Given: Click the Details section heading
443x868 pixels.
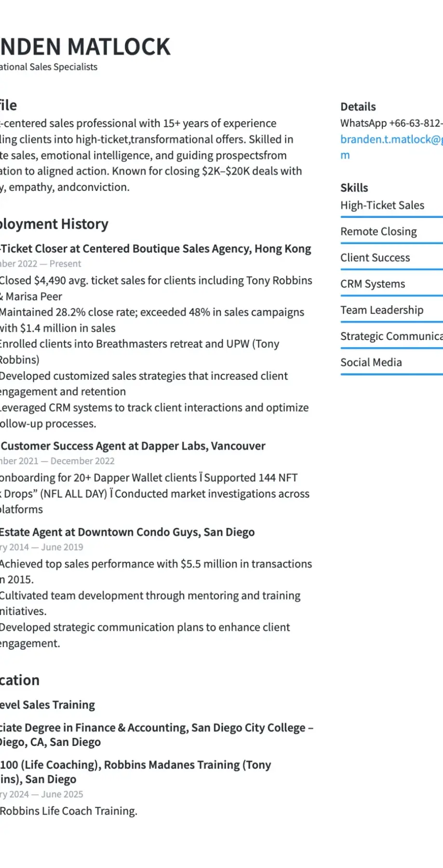Looking at the screenshot, I should coord(358,107).
